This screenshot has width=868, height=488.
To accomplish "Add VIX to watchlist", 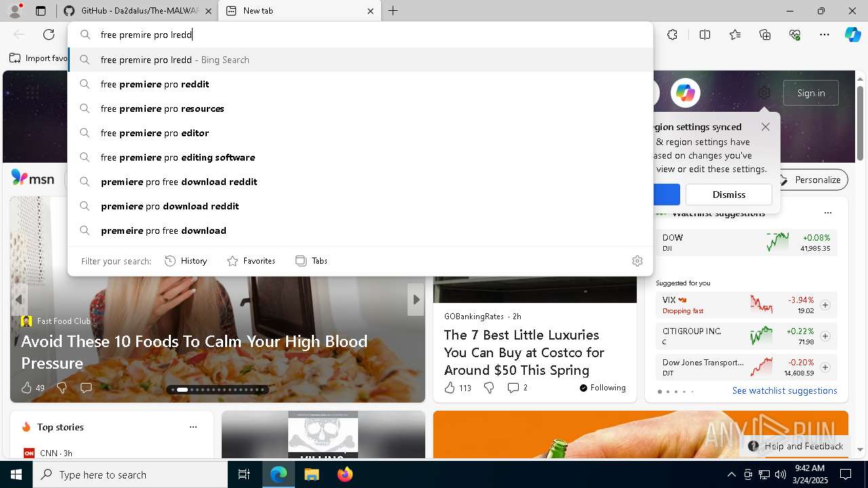I will click(x=825, y=305).
